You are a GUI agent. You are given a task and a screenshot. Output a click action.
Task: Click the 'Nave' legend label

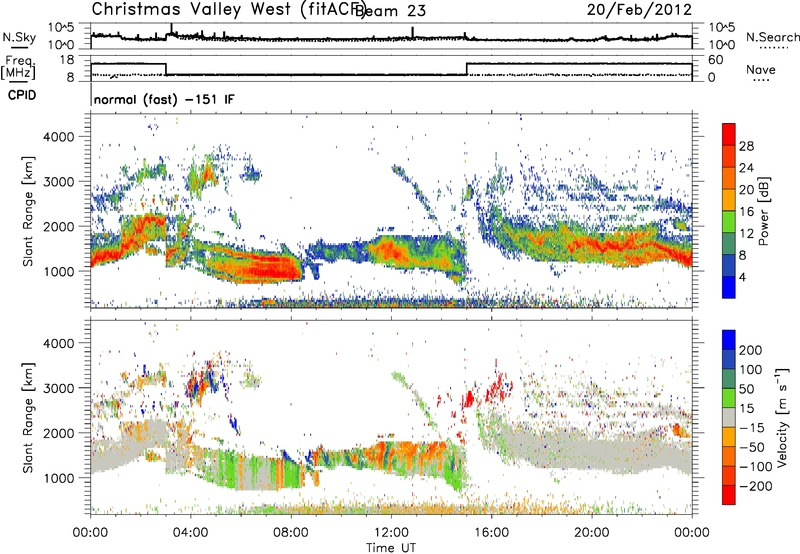761,69
